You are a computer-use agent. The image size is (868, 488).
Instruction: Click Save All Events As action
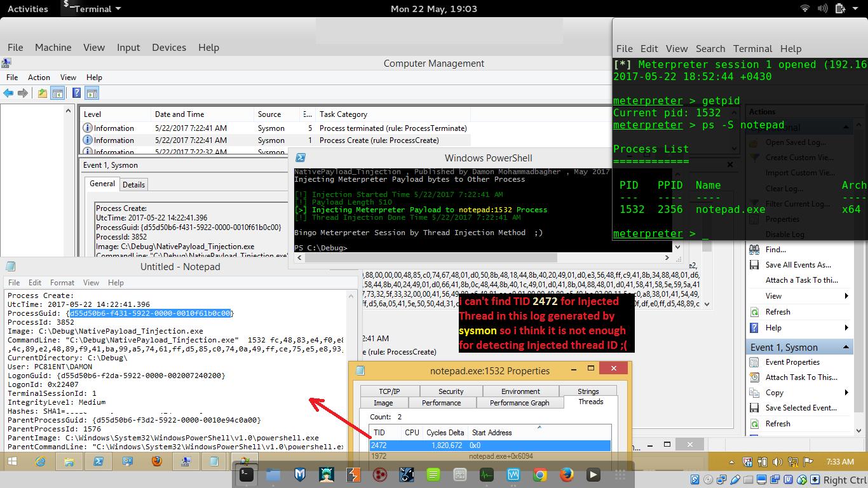click(797, 265)
